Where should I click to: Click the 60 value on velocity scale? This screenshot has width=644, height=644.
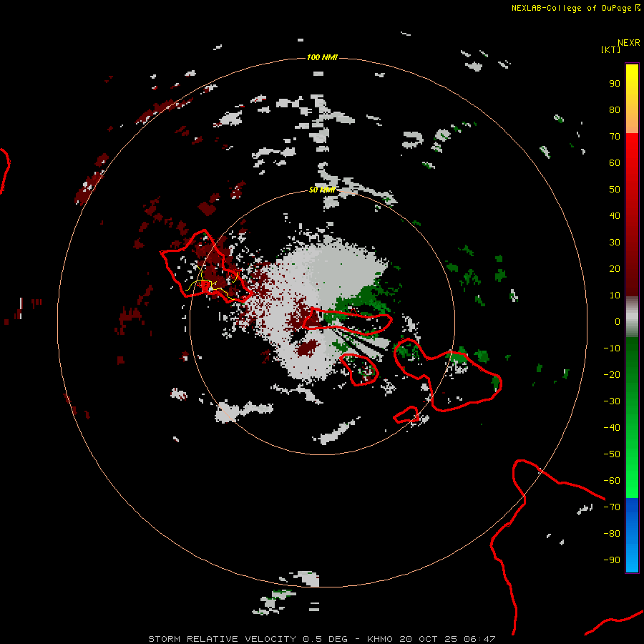point(615,162)
